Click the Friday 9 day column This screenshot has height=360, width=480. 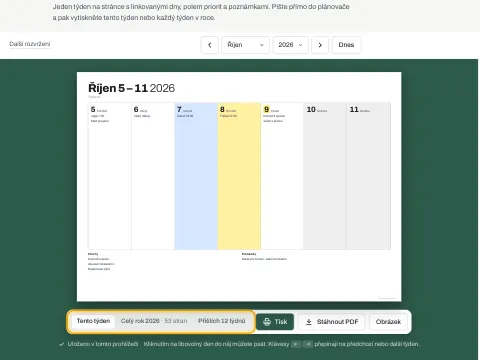[282, 176]
